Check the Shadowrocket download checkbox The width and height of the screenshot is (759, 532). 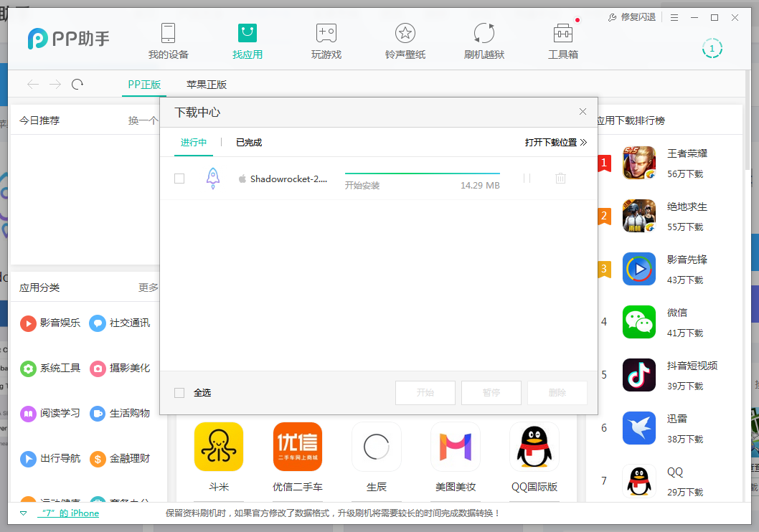pos(179,179)
